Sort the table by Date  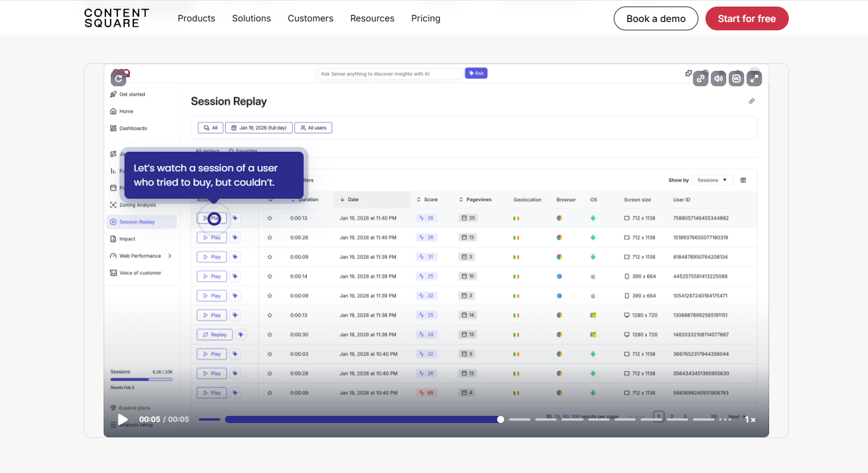click(x=350, y=199)
